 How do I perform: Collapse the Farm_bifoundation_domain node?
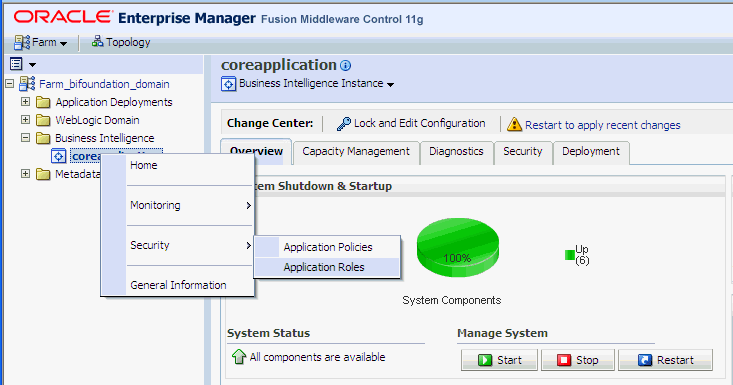pyautogui.click(x=9, y=84)
